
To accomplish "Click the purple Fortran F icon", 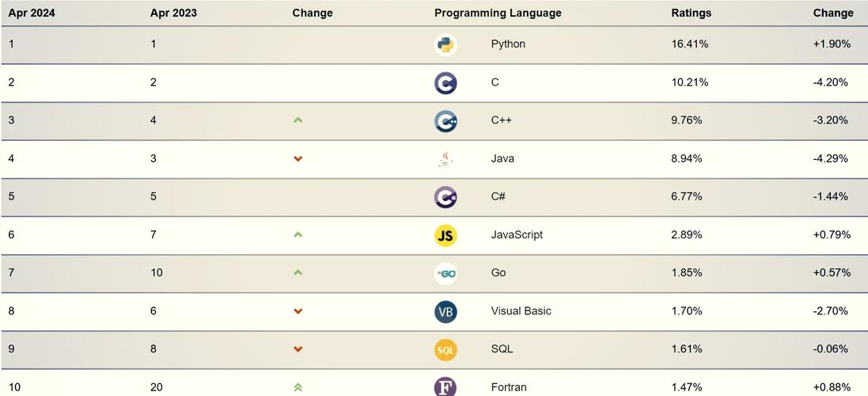I will click(x=445, y=386).
